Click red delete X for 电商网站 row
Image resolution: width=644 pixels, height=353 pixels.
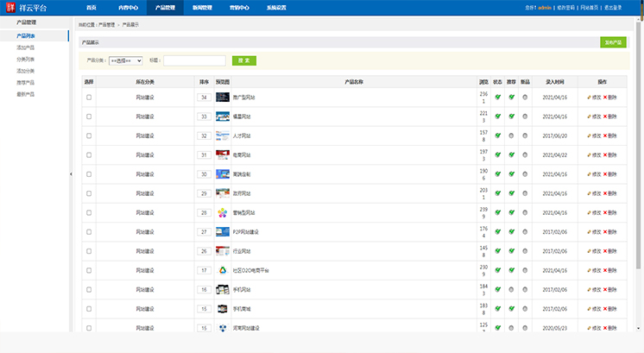pyautogui.click(x=605, y=154)
